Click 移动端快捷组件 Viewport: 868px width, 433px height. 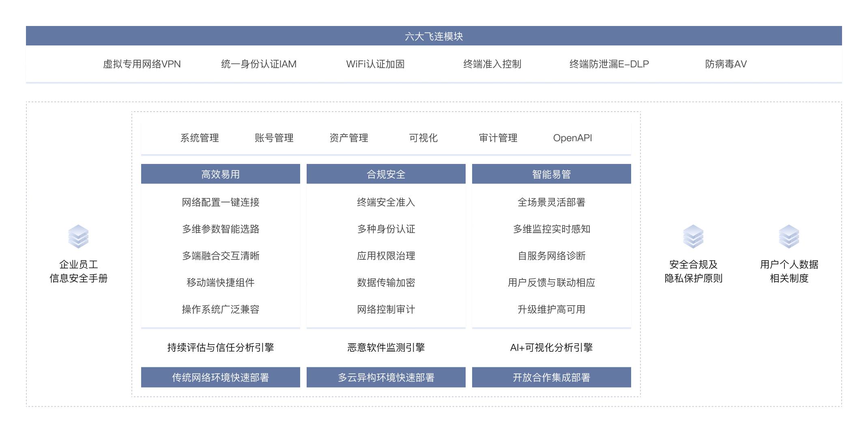(x=221, y=282)
